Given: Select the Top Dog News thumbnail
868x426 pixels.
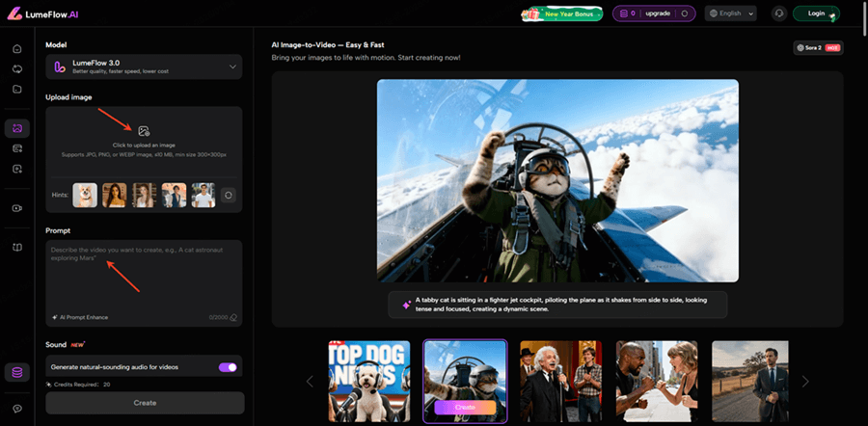Looking at the screenshot, I should click(363, 381).
